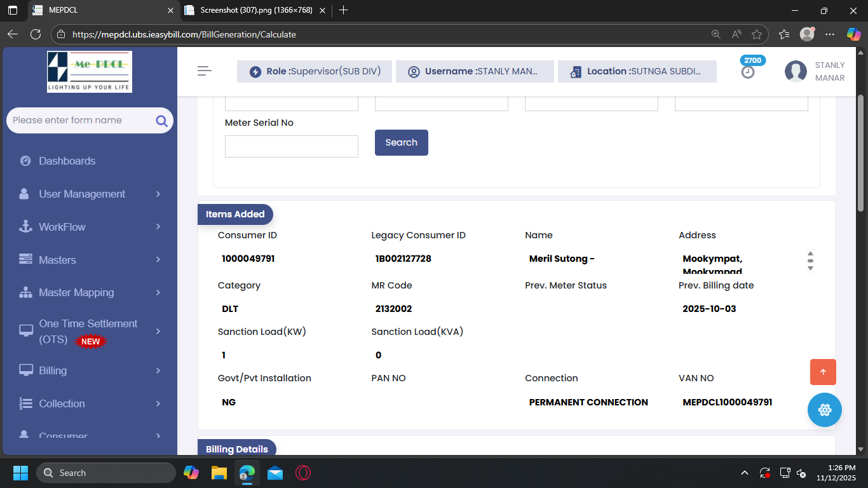Click the Search button
Viewport: 868px width, 488px height.
pyautogui.click(x=402, y=142)
